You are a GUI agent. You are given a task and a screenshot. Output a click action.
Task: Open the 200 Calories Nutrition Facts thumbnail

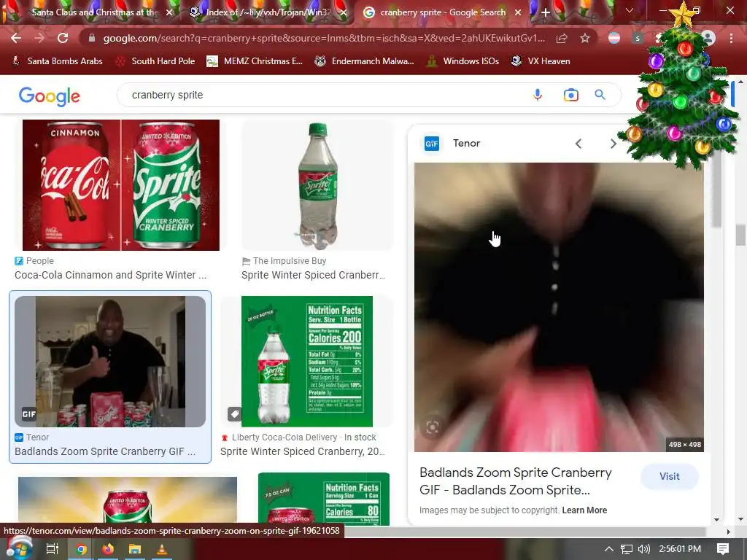tap(307, 362)
